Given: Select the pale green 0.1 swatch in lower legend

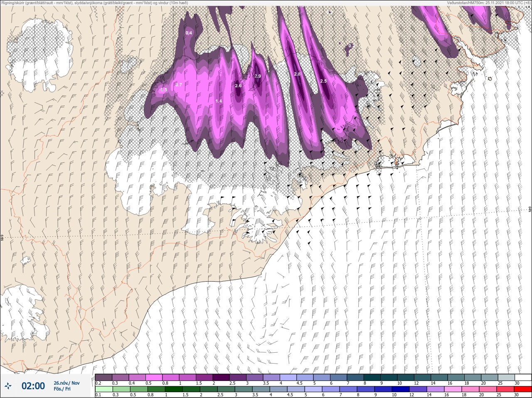Looking at the screenshot, I should (103, 389).
